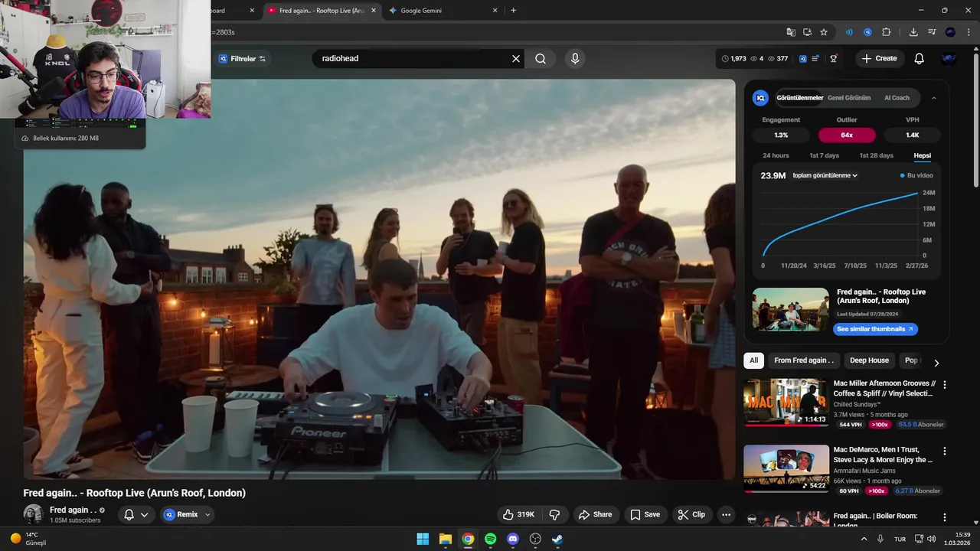
Task: Open the Filtreler filter button
Action: 242,59
